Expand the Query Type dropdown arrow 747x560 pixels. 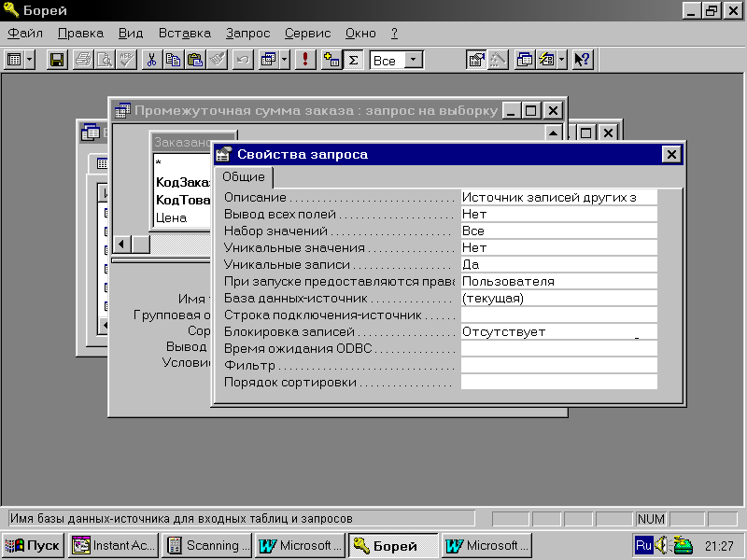(x=285, y=60)
